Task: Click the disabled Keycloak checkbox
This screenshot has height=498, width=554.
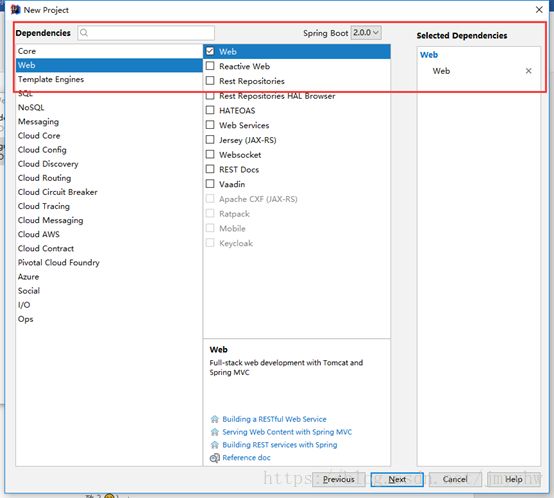Action: 210,243
